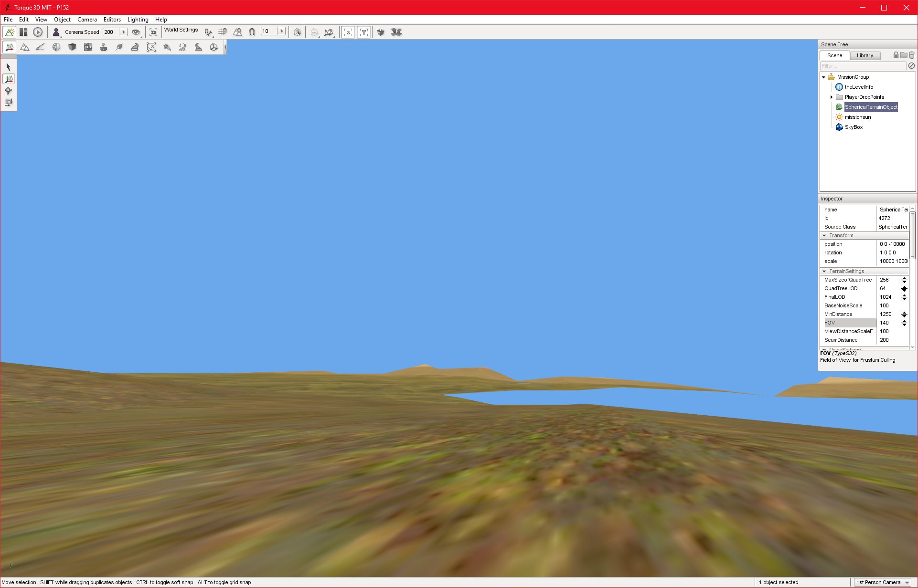This screenshot has height=588, width=918.
Task: Collapse the MissionGroup tree node
Action: [x=824, y=77]
